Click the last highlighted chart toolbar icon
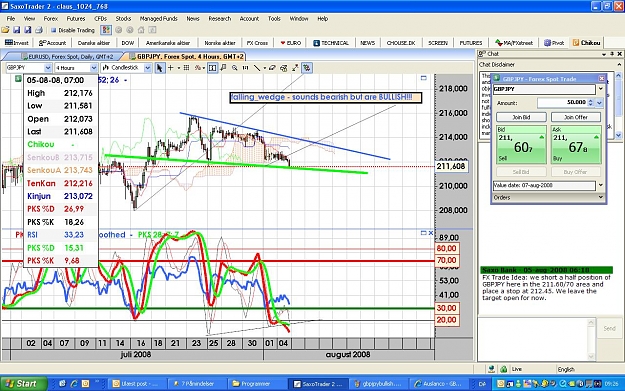This screenshot has width=625, height=391. click(x=307, y=68)
